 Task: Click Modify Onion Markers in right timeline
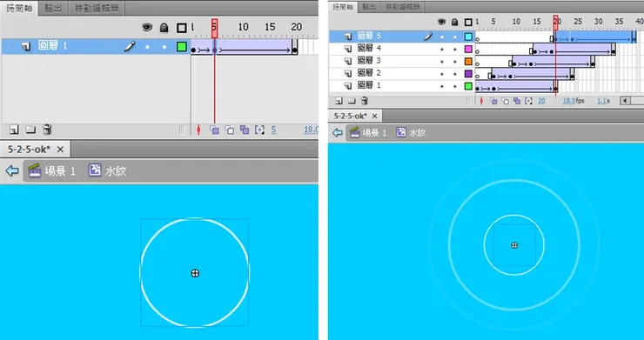(x=529, y=101)
